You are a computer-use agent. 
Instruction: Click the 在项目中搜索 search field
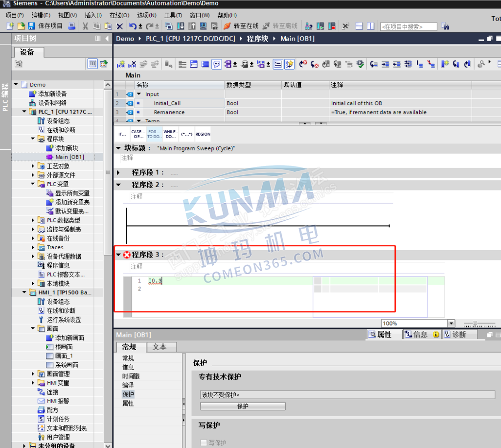click(409, 26)
